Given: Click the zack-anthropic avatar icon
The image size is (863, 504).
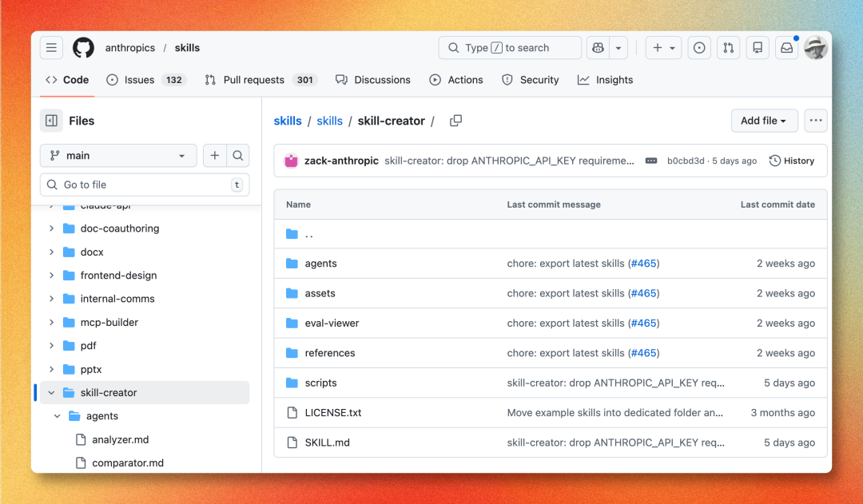Looking at the screenshot, I should 291,161.
